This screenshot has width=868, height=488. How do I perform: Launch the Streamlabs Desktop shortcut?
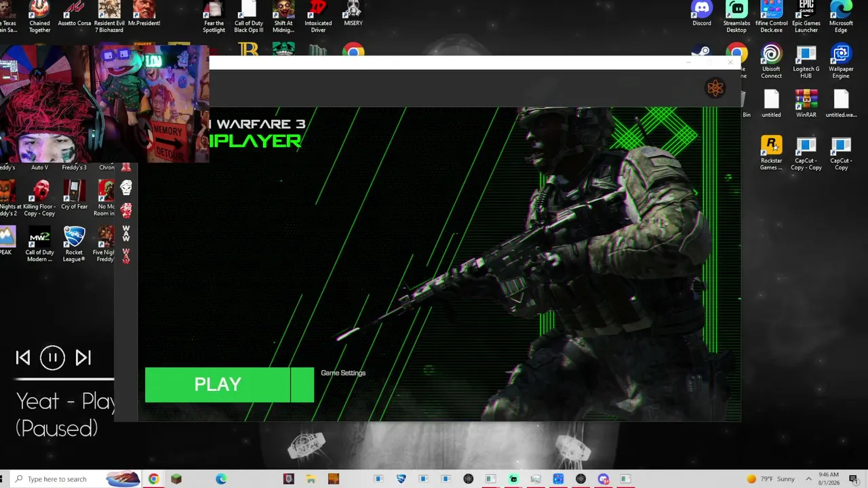point(736,16)
